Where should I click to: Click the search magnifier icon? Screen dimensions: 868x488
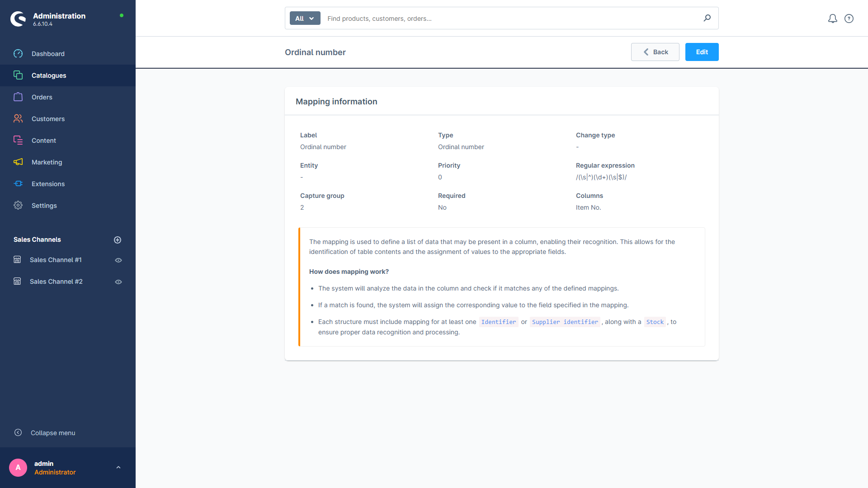707,18
